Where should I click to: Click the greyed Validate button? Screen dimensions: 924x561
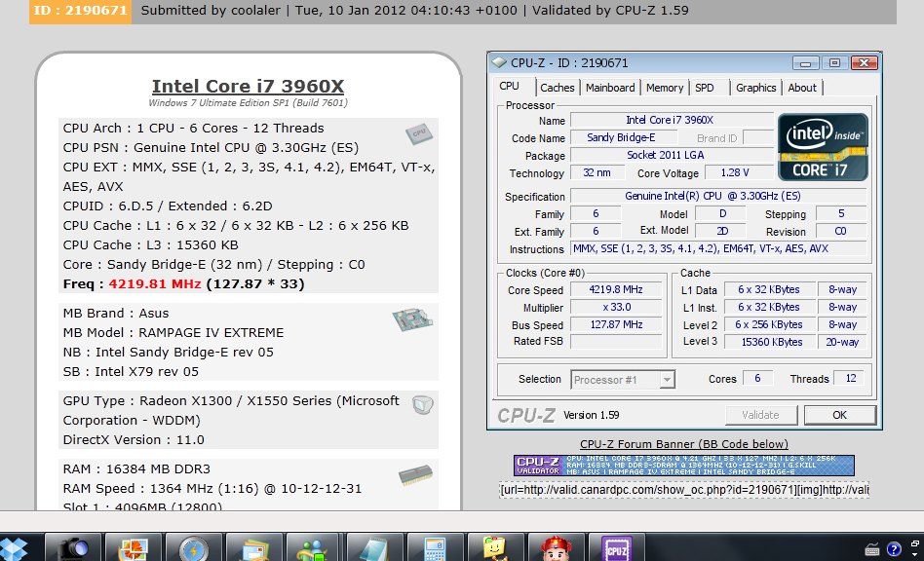coord(760,415)
